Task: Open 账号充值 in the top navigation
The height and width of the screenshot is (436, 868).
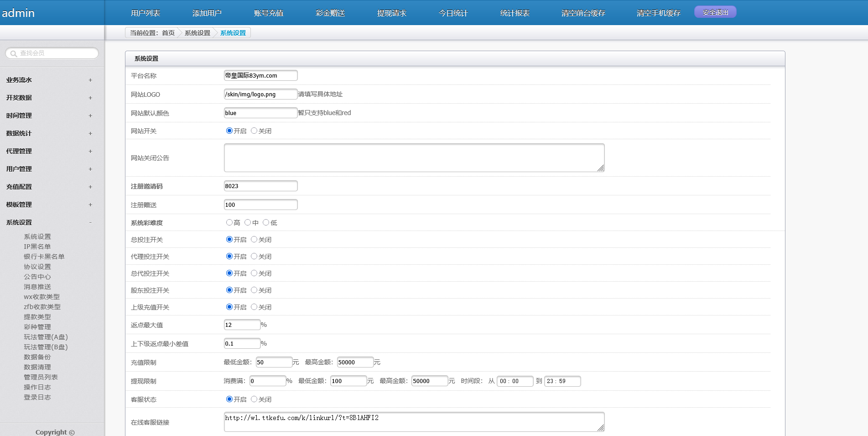Action: click(269, 13)
